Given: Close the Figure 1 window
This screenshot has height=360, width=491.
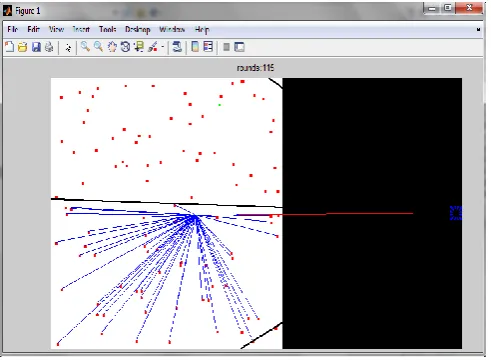Looking at the screenshot, I should pos(469,8).
